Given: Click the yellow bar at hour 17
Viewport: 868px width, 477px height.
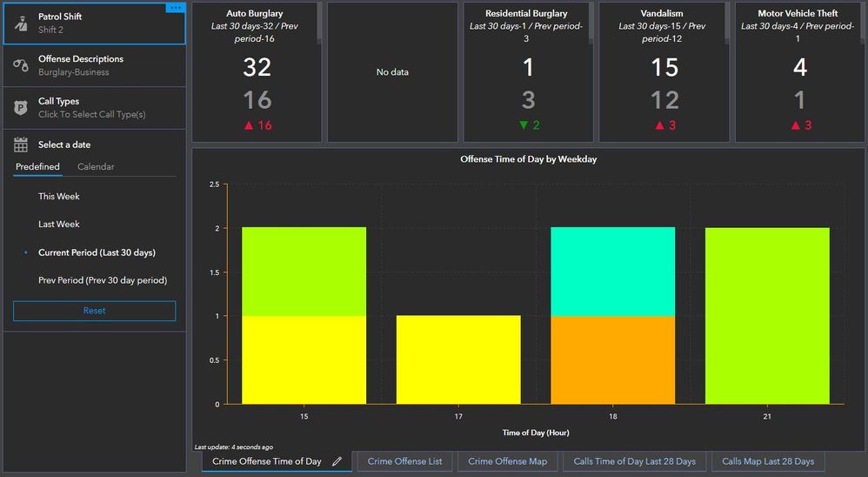Looking at the screenshot, I should tap(458, 359).
